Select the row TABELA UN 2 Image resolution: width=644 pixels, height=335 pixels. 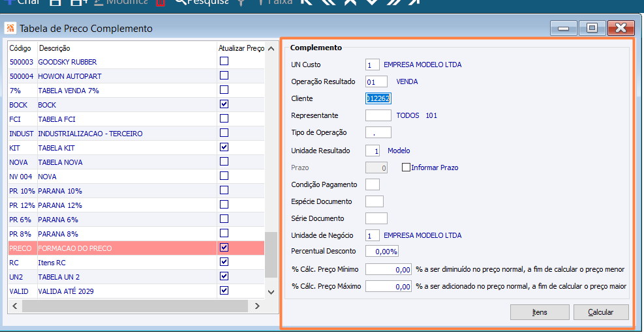(136, 277)
